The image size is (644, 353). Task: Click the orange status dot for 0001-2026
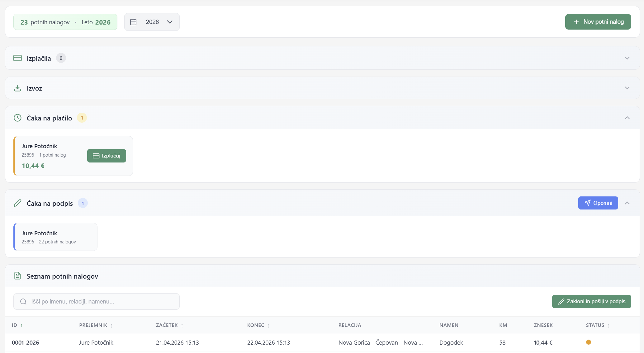coord(589,342)
